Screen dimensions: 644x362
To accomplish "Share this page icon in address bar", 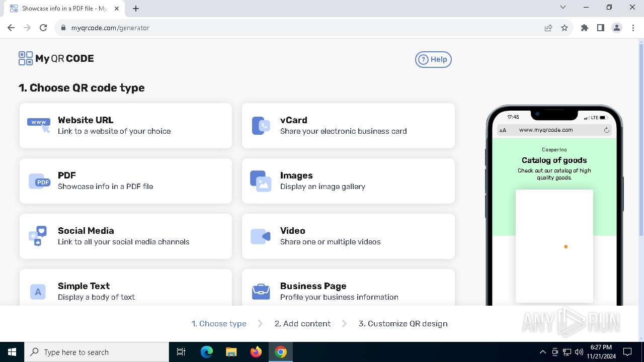I will point(548,28).
